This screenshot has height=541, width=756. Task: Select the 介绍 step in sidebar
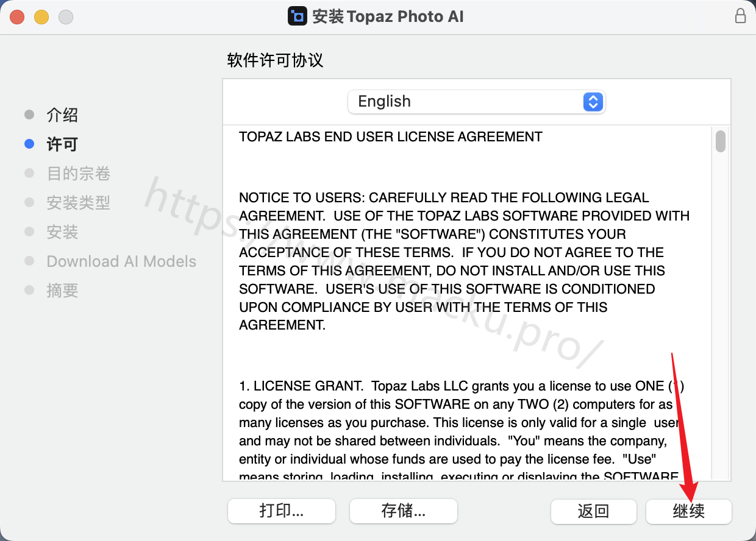tap(62, 115)
